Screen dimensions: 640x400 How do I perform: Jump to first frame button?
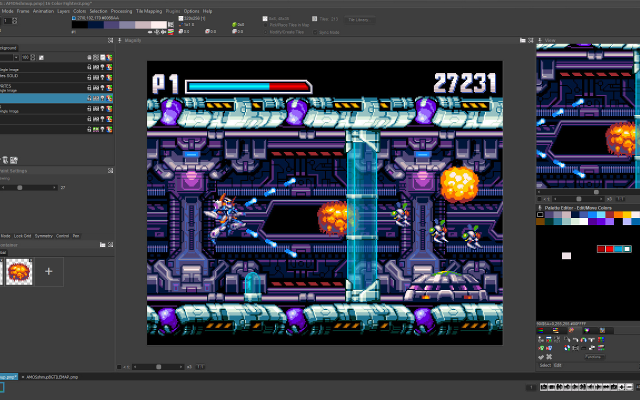click(x=560, y=387)
